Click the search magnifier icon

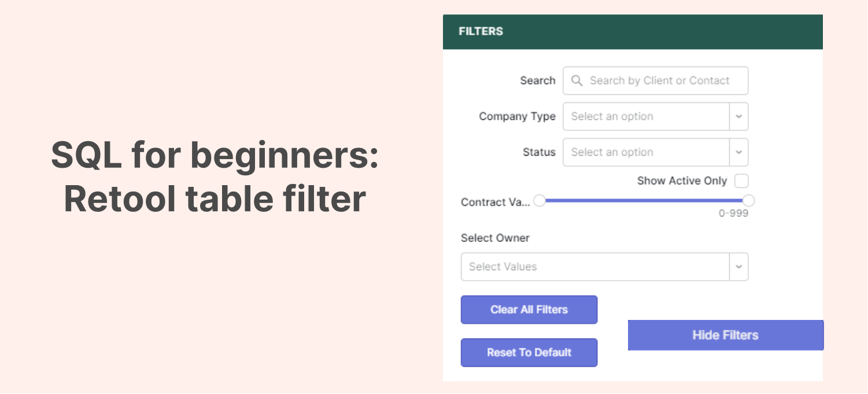pyautogui.click(x=577, y=80)
